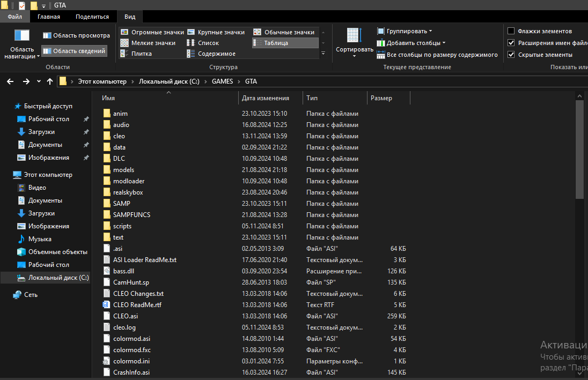The width and height of the screenshot is (588, 380).
Task: Uncheck the Расширения имен файлов checkbox
Action: pyautogui.click(x=511, y=43)
